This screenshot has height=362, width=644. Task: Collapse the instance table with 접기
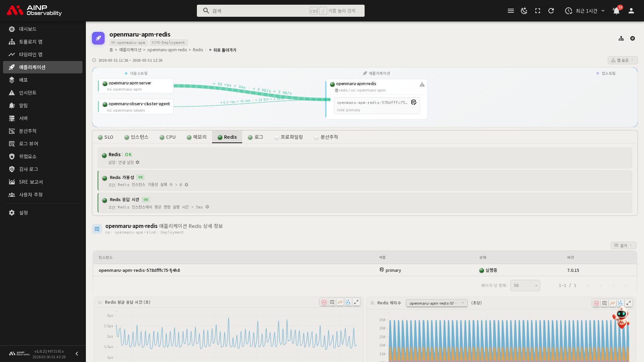(623, 245)
